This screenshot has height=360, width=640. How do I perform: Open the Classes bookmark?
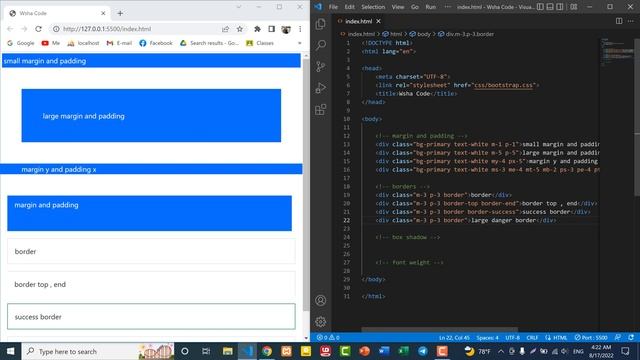(x=260, y=43)
